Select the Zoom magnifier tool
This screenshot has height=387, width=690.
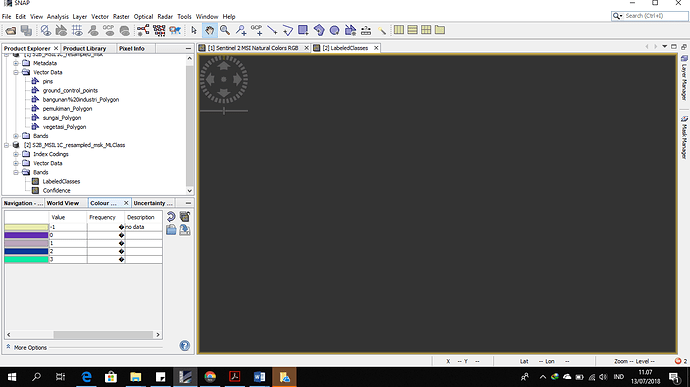pyautogui.click(x=225, y=30)
